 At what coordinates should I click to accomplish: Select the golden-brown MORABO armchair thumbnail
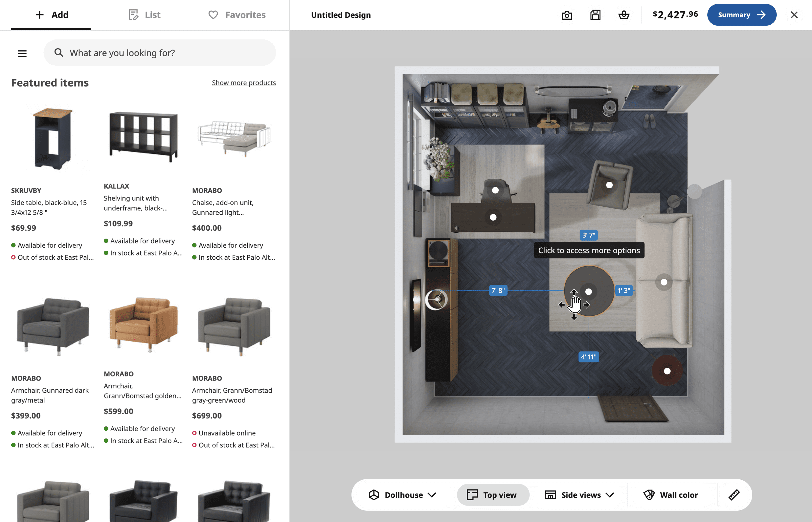click(x=143, y=324)
